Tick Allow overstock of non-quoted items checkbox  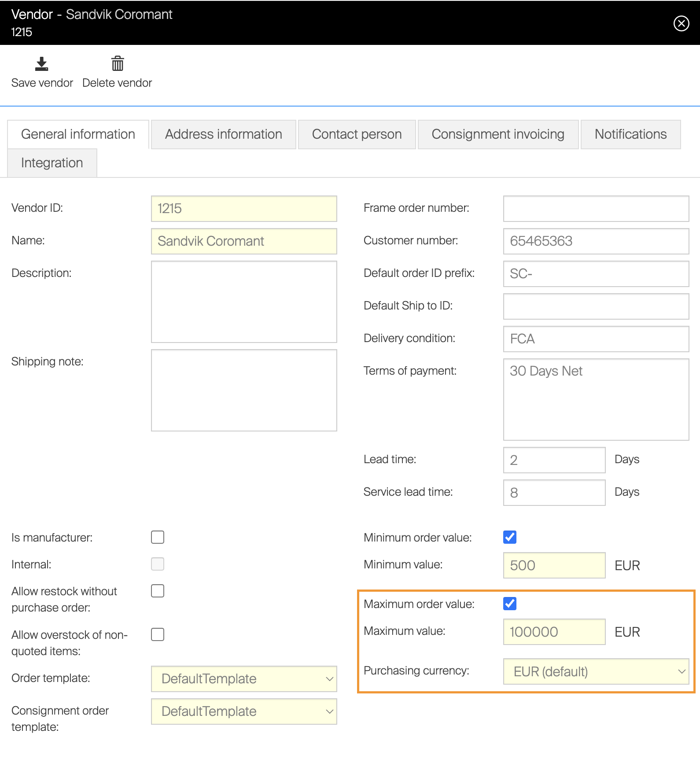coord(158,634)
